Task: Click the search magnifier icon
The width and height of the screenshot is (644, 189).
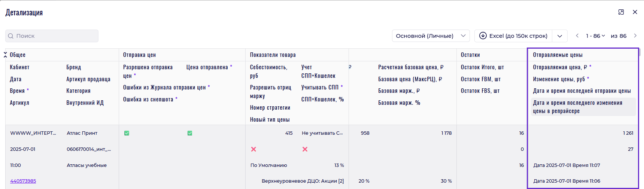Action: (11, 36)
